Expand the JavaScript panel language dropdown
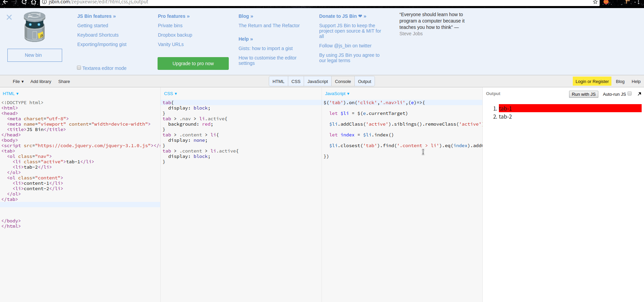Image resolution: width=644 pixels, height=302 pixels. [337, 94]
